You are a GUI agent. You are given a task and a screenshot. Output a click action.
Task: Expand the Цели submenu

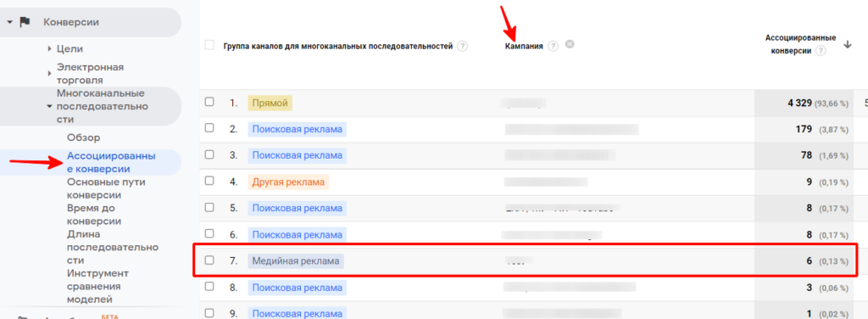point(50,49)
